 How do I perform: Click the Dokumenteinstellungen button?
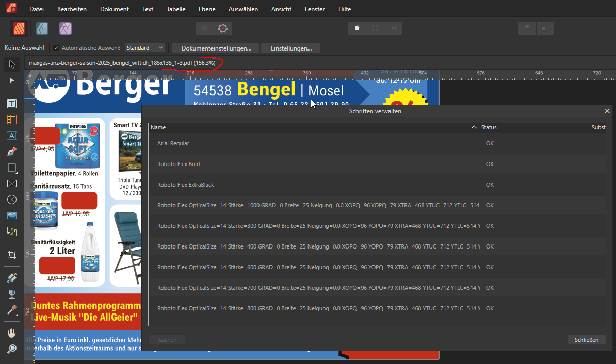pos(216,48)
